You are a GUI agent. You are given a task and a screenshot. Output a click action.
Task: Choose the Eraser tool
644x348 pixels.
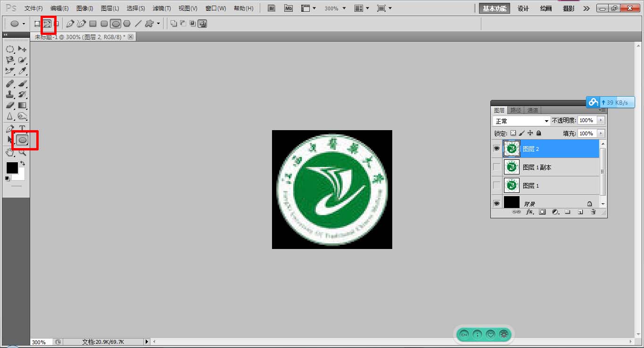click(x=10, y=105)
